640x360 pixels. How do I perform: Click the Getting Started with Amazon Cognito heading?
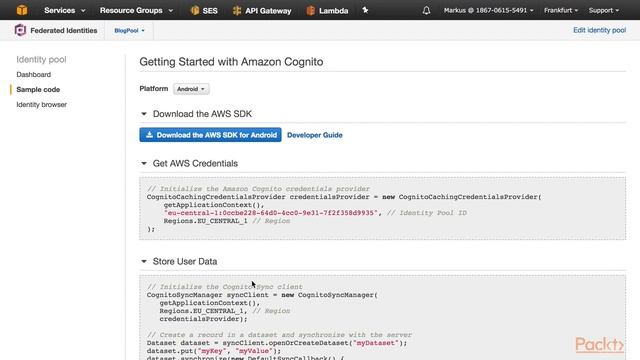(231, 62)
